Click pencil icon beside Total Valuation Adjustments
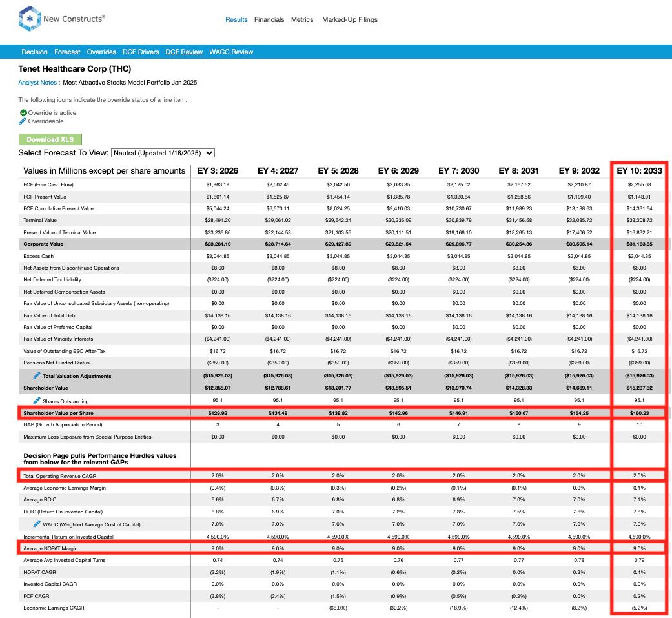The width and height of the screenshot is (672, 618). pos(37,375)
